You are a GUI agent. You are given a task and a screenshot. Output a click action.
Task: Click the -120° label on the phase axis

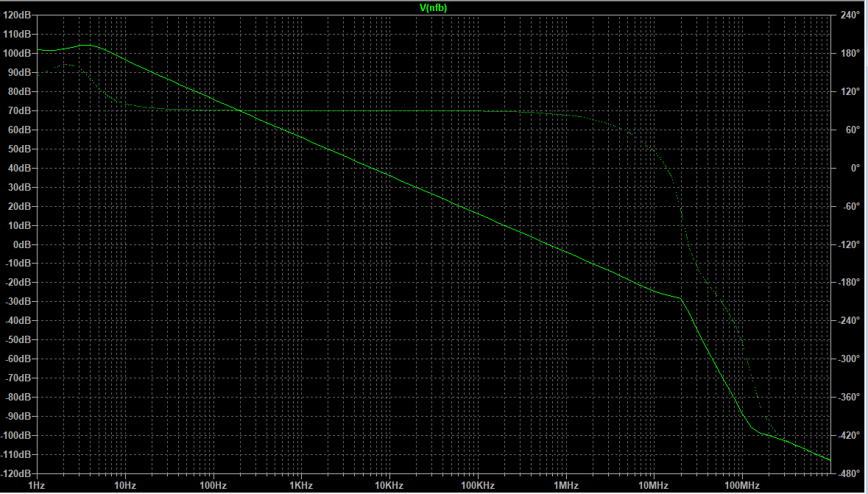tap(849, 244)
